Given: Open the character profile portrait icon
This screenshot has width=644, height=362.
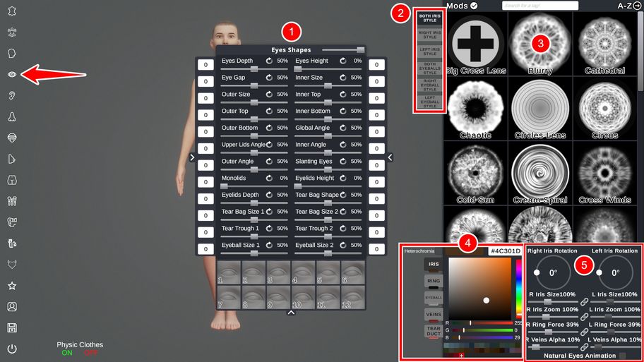Looking at the screenshot, I should click(12, 306).
